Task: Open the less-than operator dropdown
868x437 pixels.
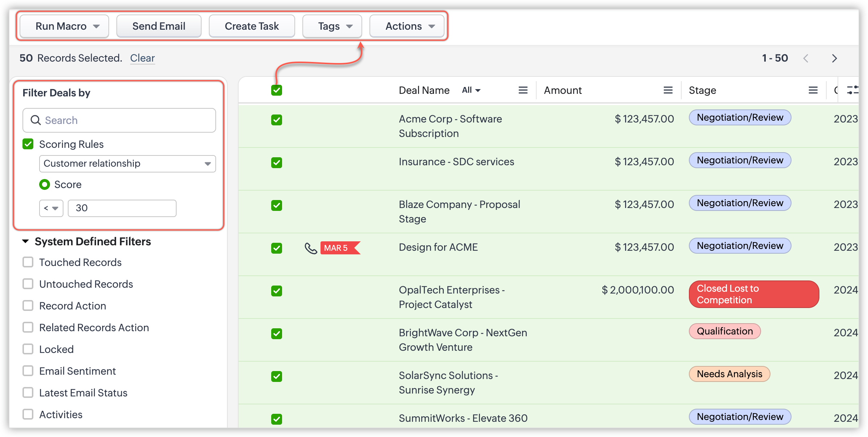Action: (x=51, y=208)
